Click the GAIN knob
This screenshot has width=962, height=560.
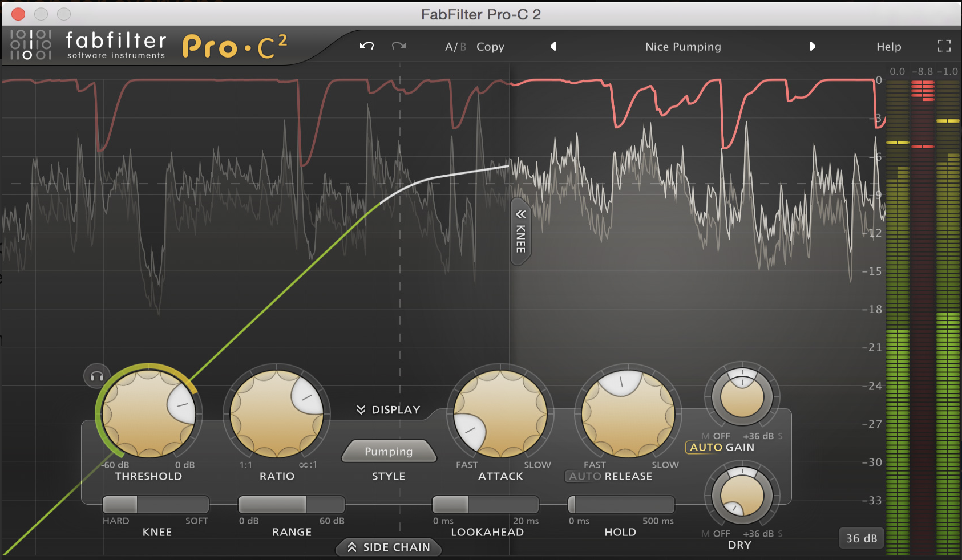742,396
